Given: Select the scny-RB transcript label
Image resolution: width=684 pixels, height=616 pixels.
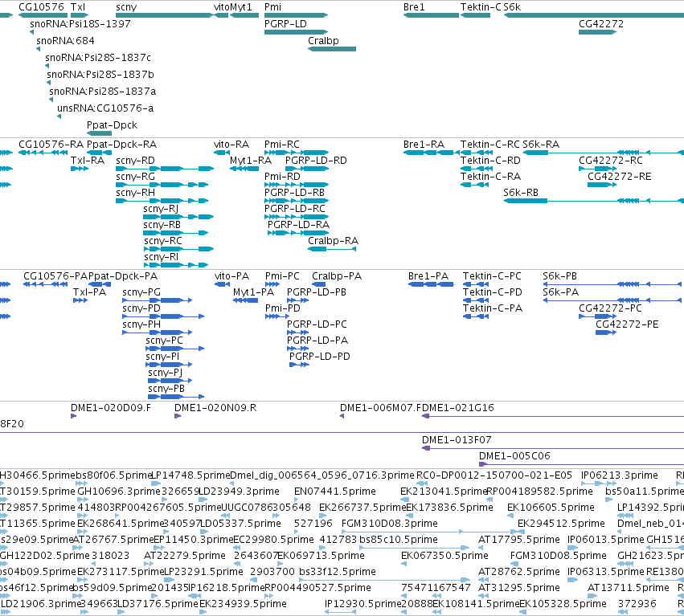Looking at the screenshot, I should click(x=162, y=225).
